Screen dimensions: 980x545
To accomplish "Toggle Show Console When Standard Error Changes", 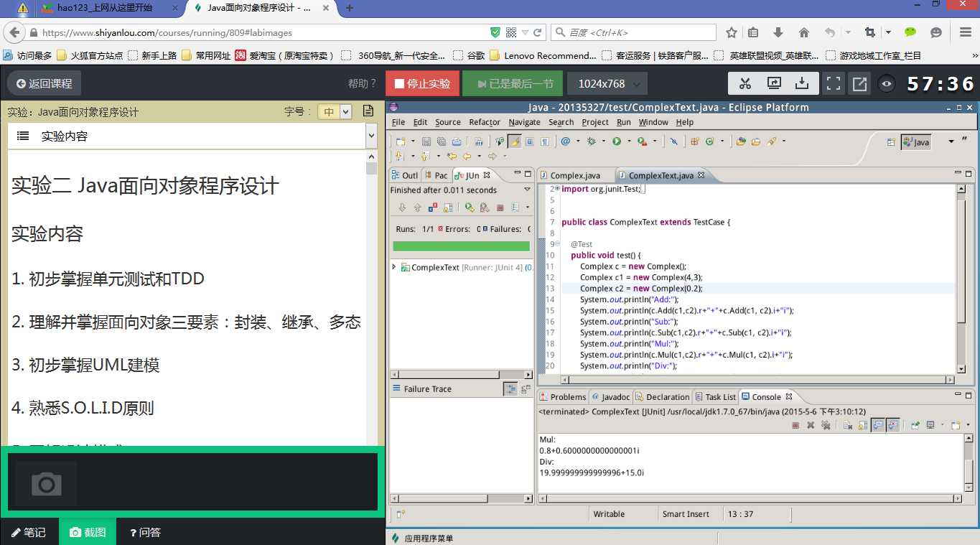I will click(x=892, y=425).
